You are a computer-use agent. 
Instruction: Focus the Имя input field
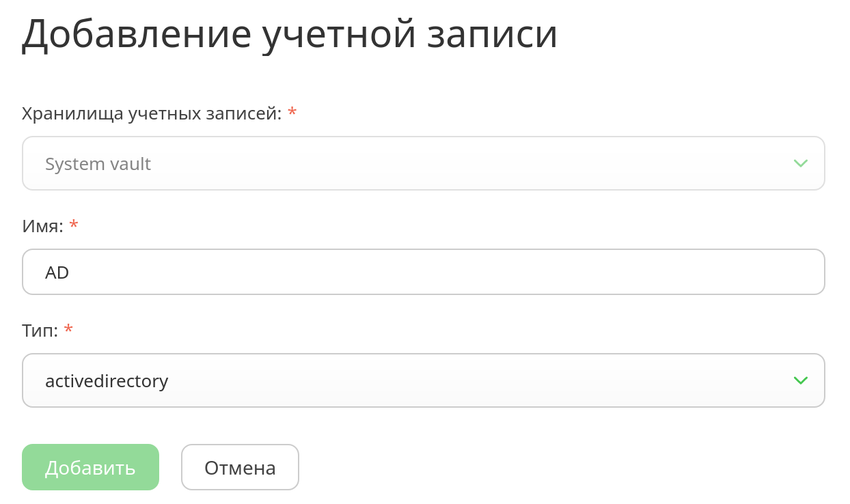[x=423, y=272]
